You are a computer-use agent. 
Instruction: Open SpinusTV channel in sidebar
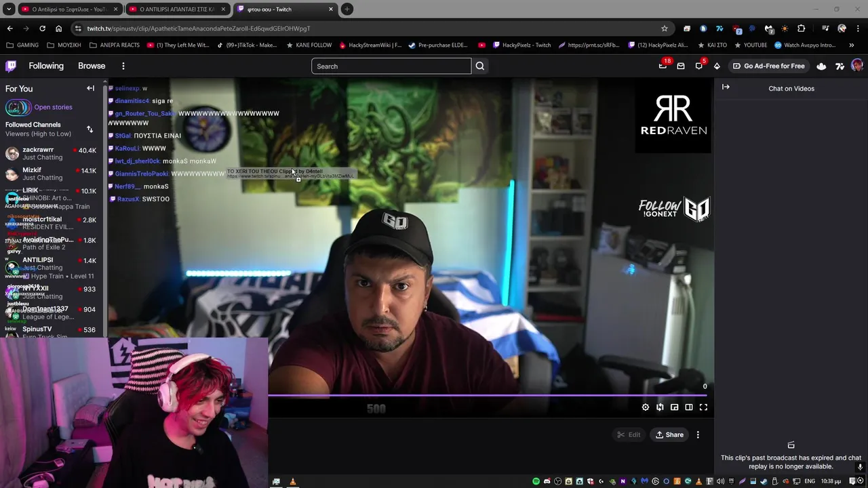tap(52, 331)
